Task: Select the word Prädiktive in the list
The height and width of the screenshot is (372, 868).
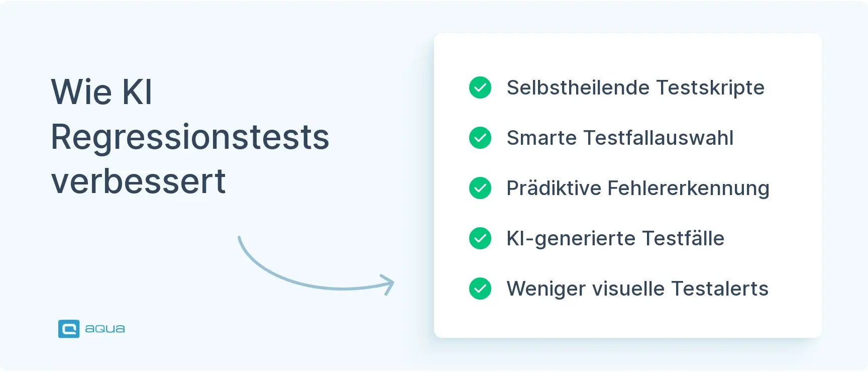Action: (x=554, y=188)
